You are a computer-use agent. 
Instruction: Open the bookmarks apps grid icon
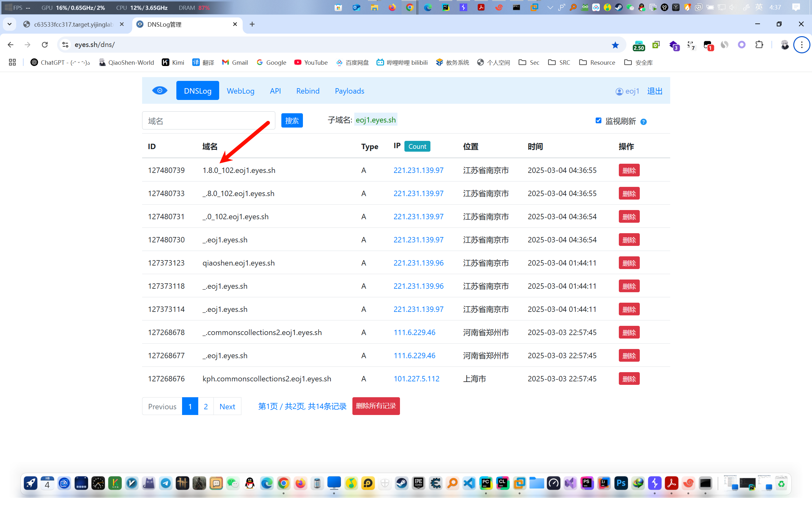coord(12,63)
